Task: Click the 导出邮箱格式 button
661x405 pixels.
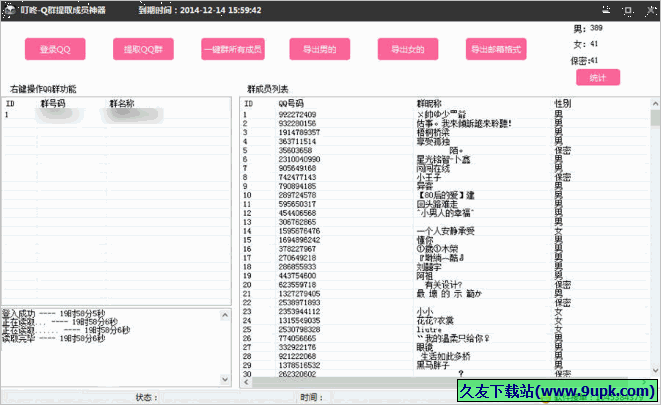Action: pos(496,49)
